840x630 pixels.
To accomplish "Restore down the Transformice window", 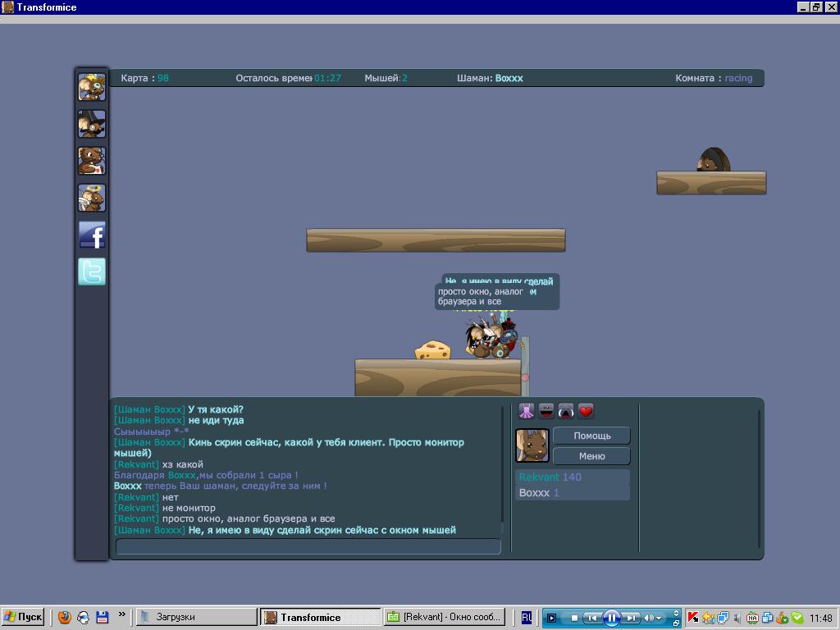I will [x=816, y=7].
